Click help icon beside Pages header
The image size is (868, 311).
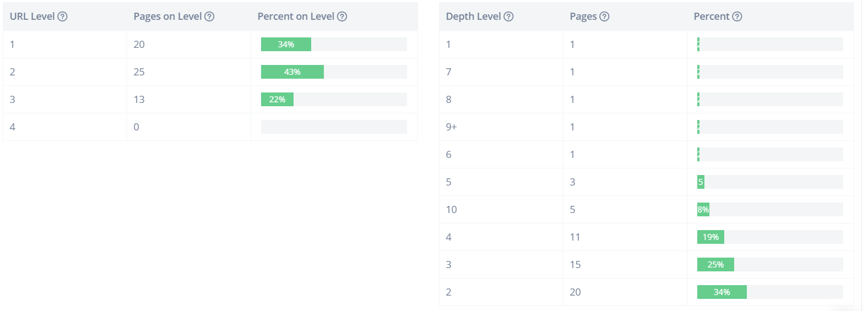pos(605,17)
